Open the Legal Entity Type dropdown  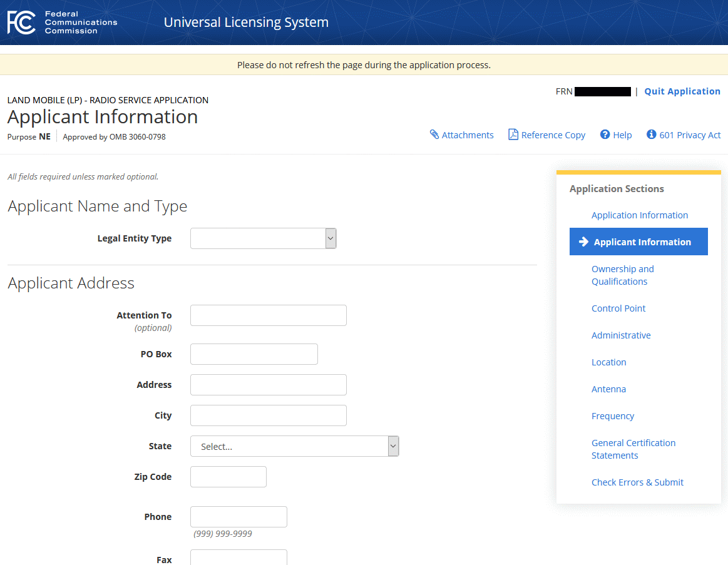pos(263,238)
